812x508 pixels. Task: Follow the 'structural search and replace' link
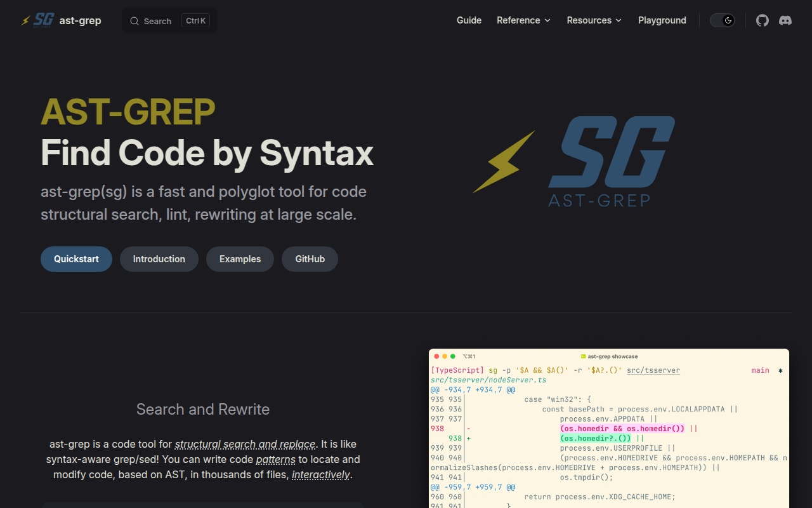pyautogui.click(x=245, y=444)
